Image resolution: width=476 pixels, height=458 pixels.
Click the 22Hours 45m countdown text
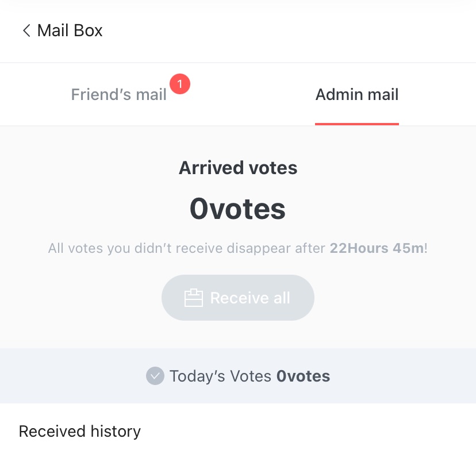377,249
